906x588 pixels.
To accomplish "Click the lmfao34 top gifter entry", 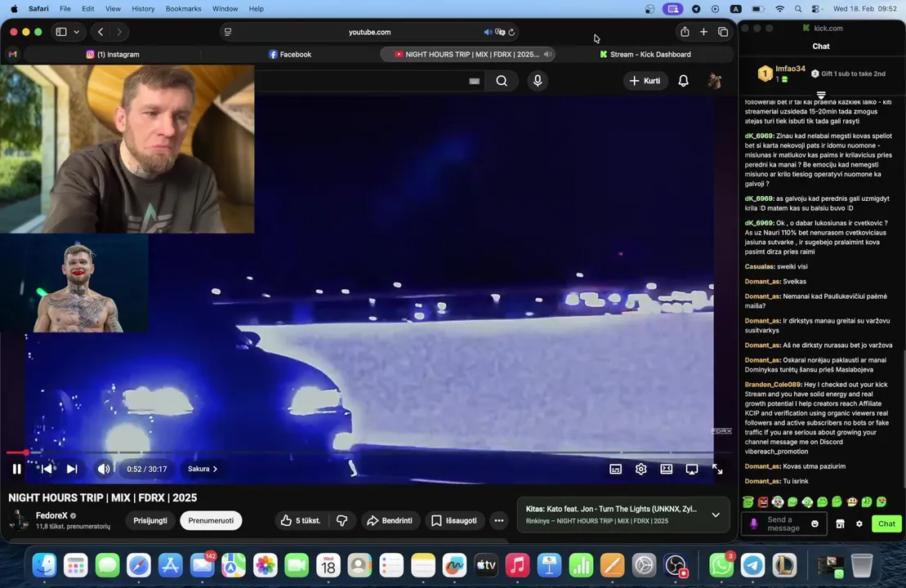I will (781, 73).
